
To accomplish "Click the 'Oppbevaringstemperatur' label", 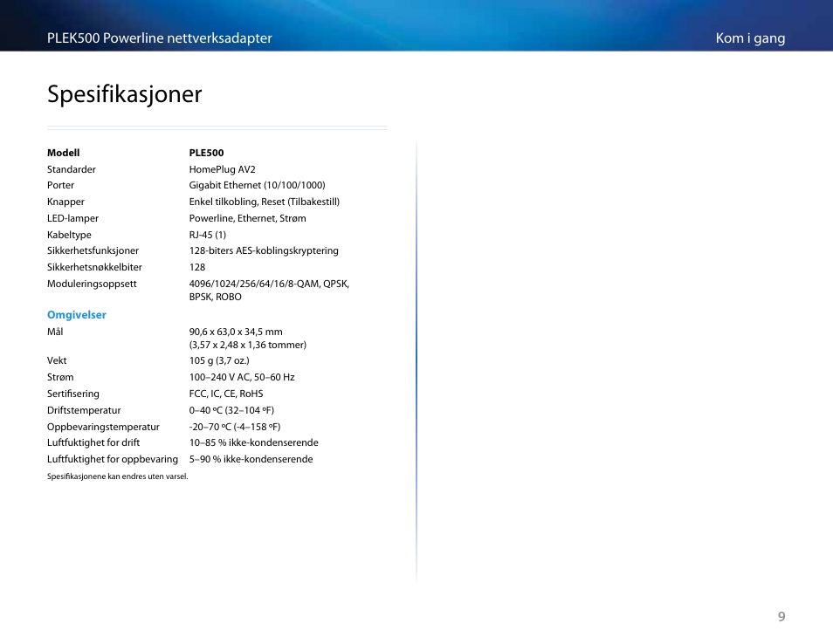I will [103, 427].
